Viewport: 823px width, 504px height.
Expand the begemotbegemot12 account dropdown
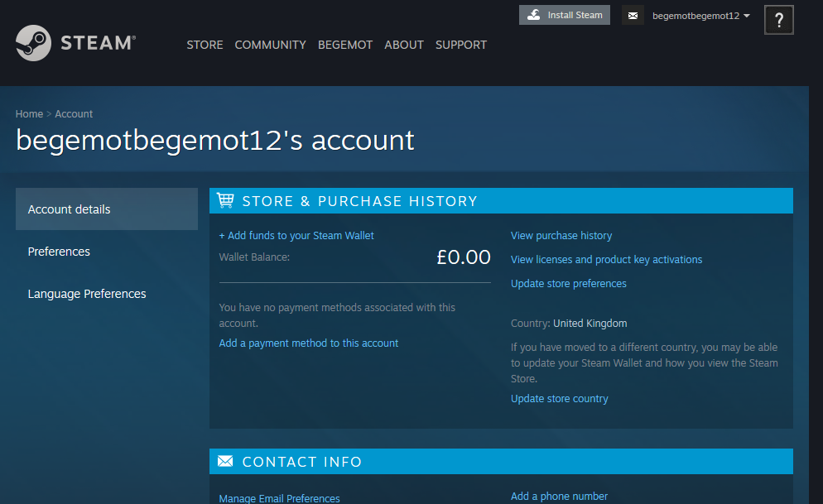click(700, 16)
